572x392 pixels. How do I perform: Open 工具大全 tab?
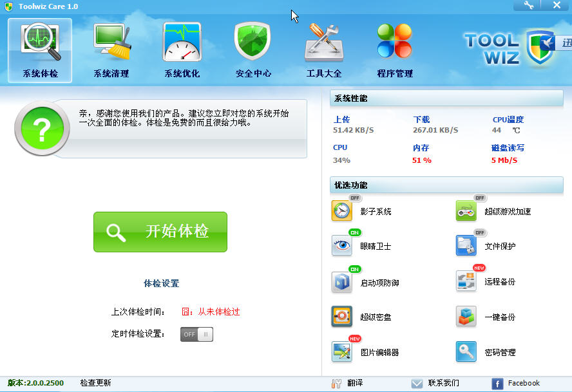(x=324, y=50)
